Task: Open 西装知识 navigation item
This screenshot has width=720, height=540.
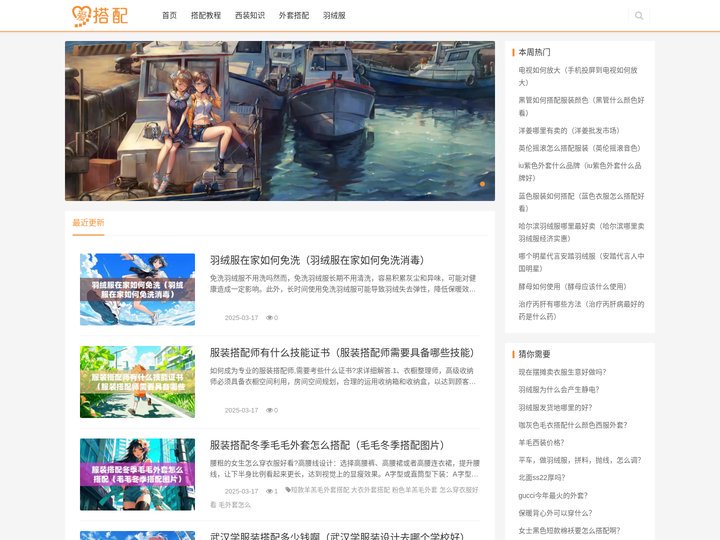Action: [x=250, y=16]
